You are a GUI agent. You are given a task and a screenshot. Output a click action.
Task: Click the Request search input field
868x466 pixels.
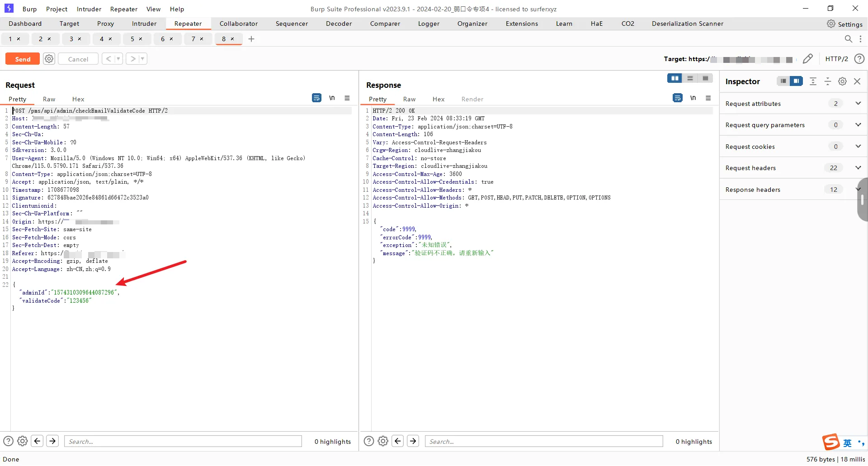click(183, 442)
